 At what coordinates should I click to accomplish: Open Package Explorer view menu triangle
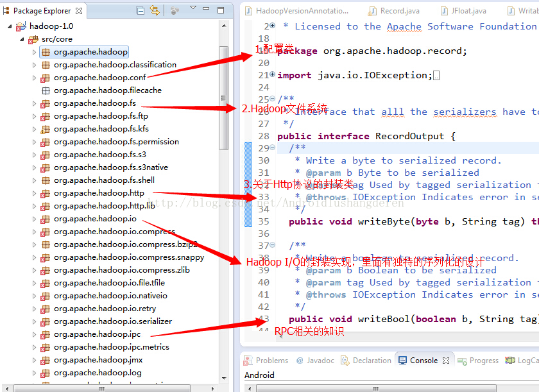[x=193, y=8]
